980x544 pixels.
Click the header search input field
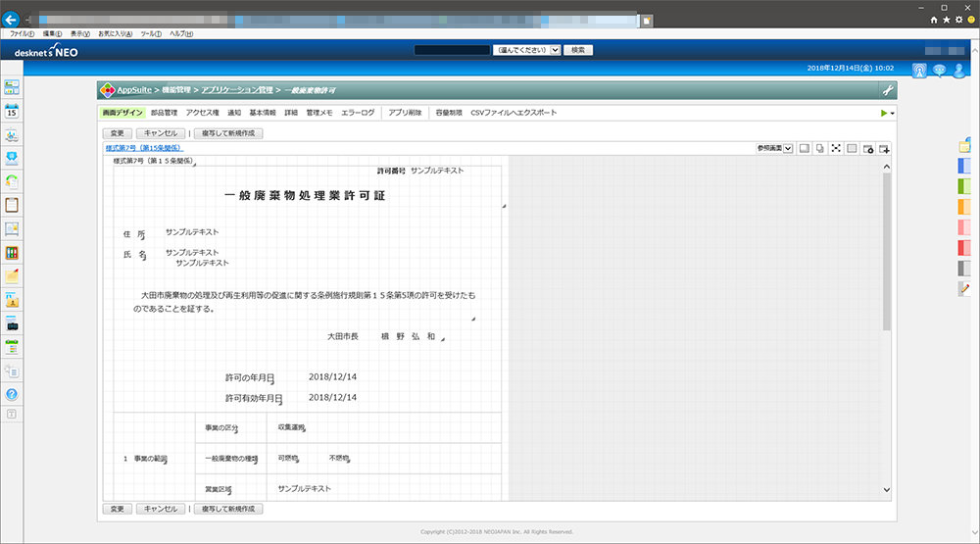(452, 49)
